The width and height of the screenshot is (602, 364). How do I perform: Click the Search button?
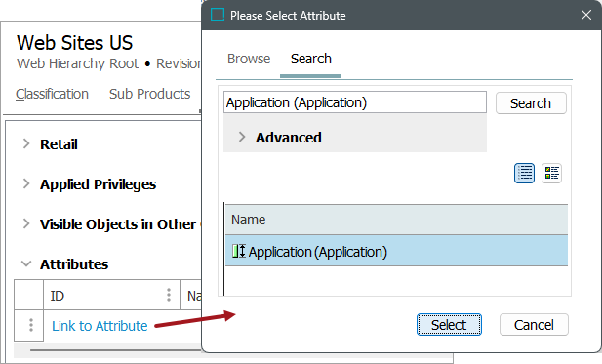click(x=531, y=102)
